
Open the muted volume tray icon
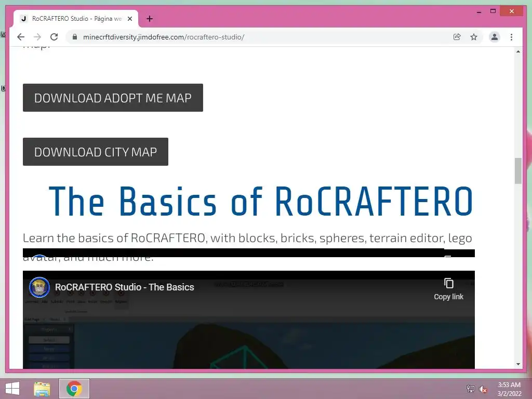483,389
